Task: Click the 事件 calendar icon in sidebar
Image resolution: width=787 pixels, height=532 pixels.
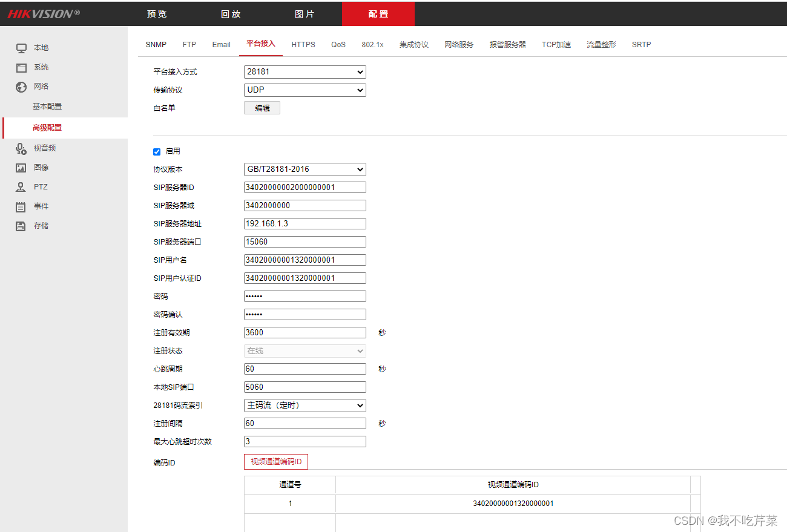Action: [21, 206]
